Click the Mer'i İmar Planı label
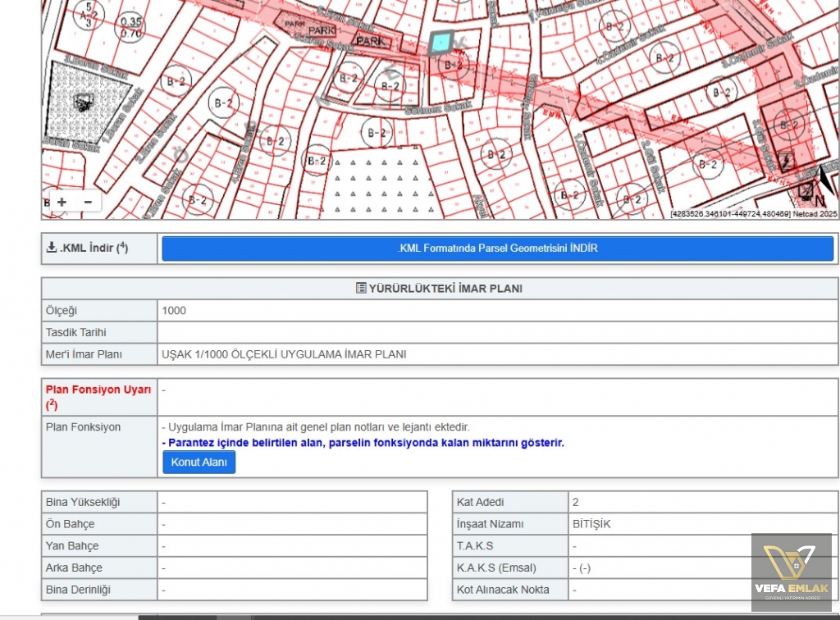840x620 pixels. [x=84, y=354]
